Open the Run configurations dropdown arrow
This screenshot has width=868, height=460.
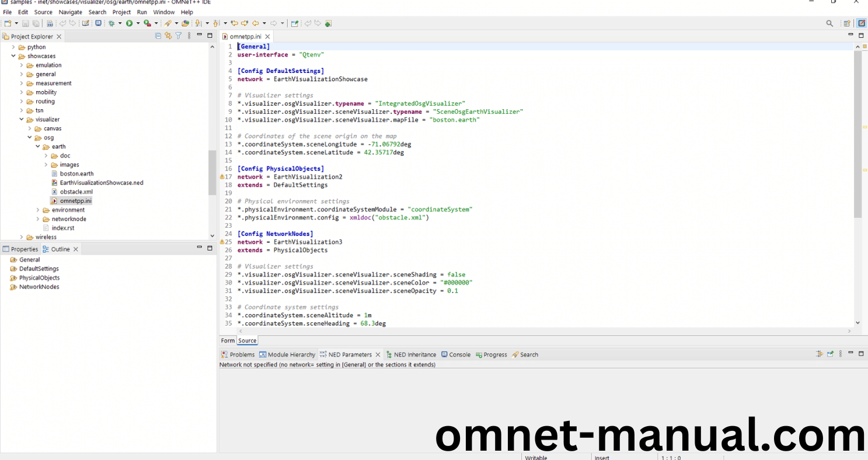pos(138,23)
